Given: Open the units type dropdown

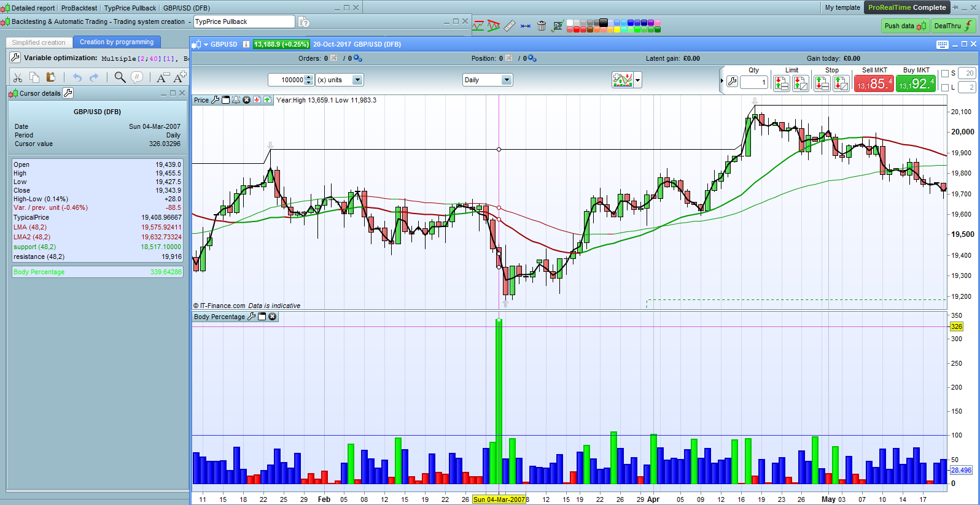Looking at the screenshot, I should point(357,80).
